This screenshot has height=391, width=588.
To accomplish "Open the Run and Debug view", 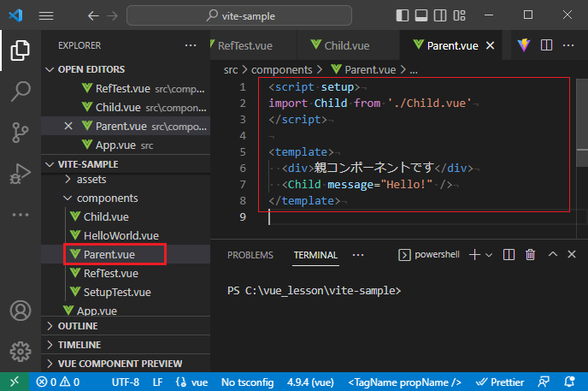I will pyautogui.click(x=21, y=174).
